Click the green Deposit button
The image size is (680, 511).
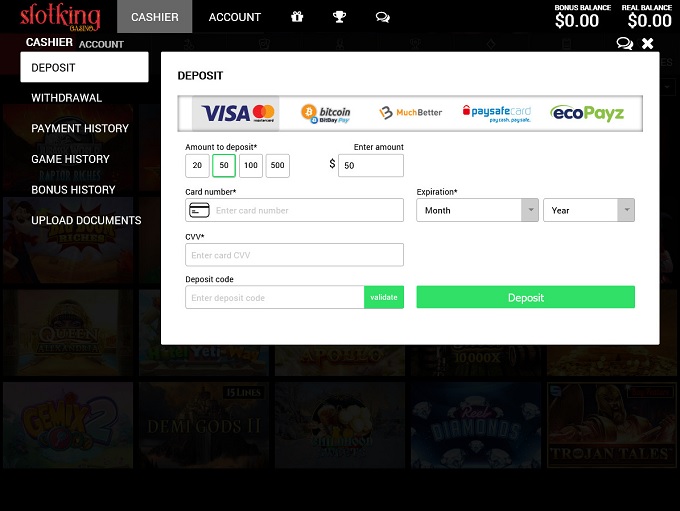click(525, 297)
